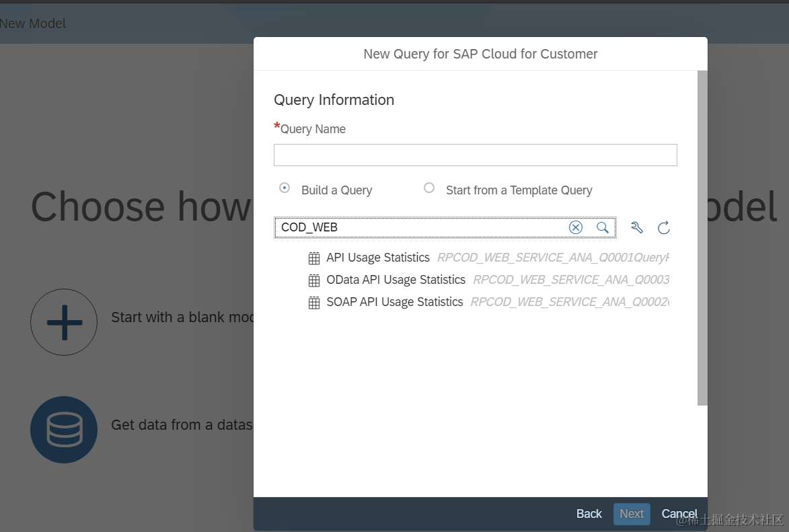The height and width of the screenshot is (532, 789).
Task: Click the API Usage Statistics table icon
Action: coord(314,258)
